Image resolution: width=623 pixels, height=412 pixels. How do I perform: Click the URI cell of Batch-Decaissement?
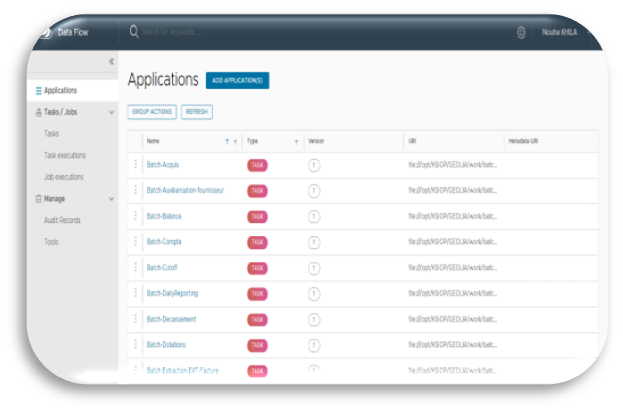click(x=453, y=319)
